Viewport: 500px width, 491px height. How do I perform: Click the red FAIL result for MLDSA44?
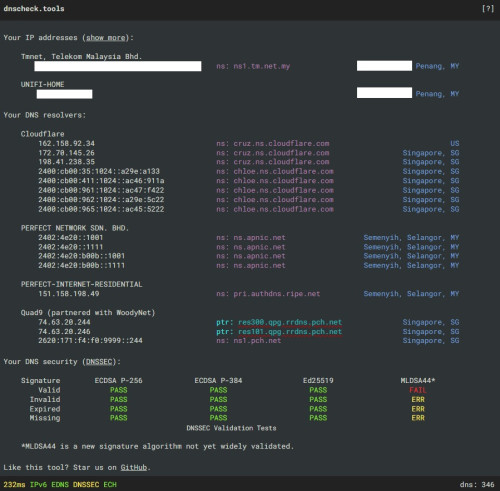point(418,390)
